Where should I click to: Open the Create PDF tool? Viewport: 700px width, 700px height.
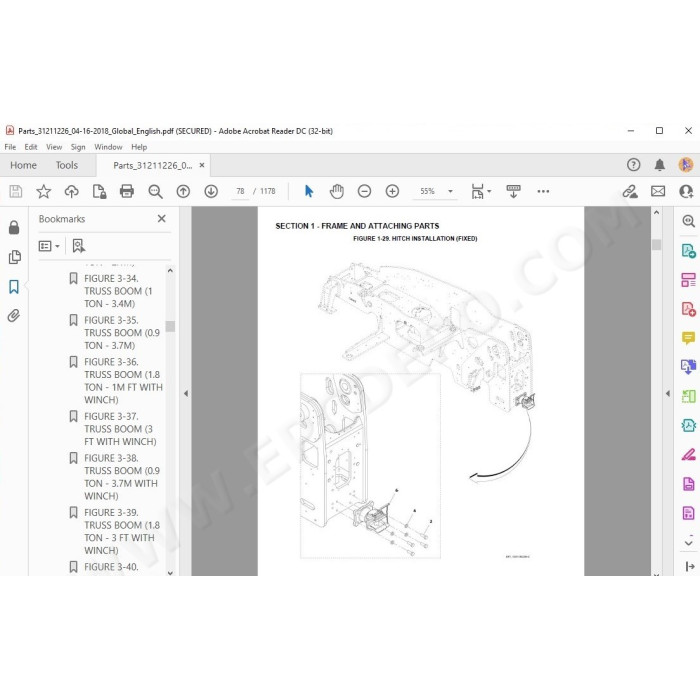pos(688,309)
